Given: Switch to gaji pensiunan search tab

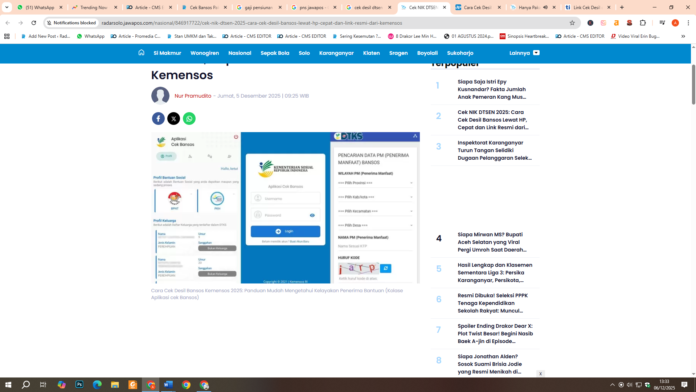Looking at the screenshot, I should 258,8.
